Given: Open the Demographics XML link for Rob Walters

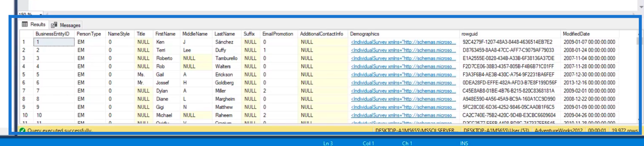Looking at the screenshot, I should pyautogui.click(x=403, y=66).
